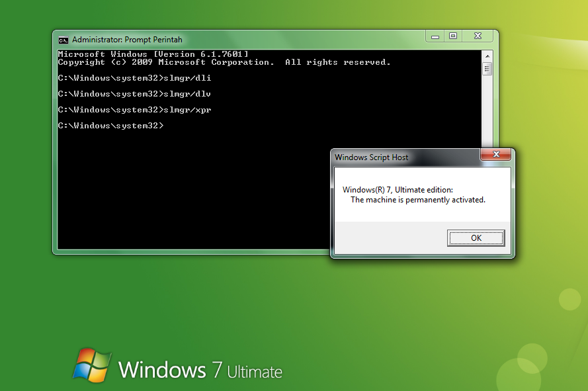
Task: Click OK in the Windows Script Host dialog
Action: [476, 238]
